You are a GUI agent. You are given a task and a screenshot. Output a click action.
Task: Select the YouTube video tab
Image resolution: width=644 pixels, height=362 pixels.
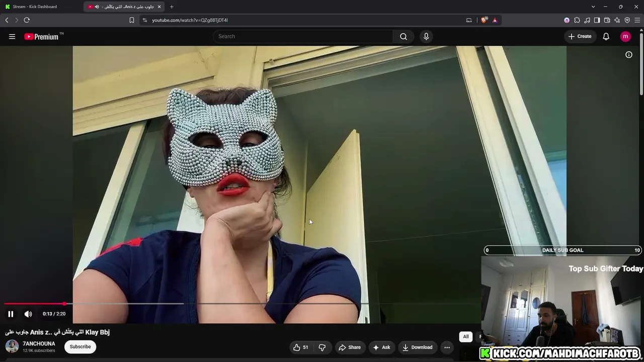125,7
